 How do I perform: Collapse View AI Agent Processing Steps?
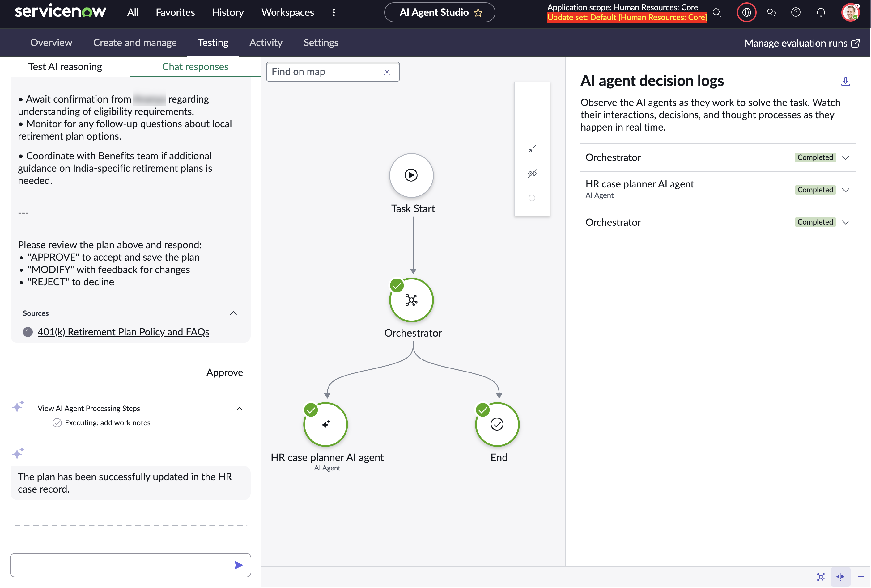click(240, 408)
